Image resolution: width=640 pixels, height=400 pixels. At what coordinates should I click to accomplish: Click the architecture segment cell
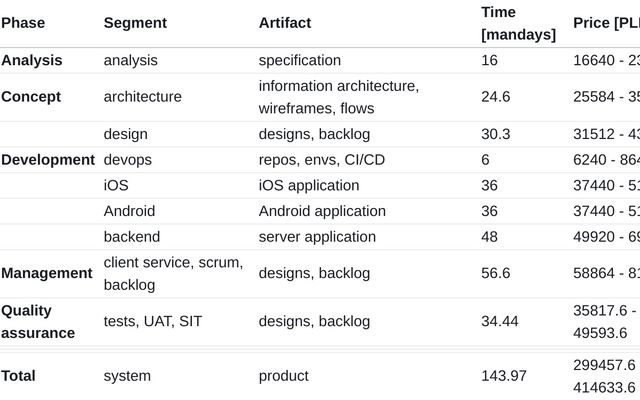(x=143, y=97)
